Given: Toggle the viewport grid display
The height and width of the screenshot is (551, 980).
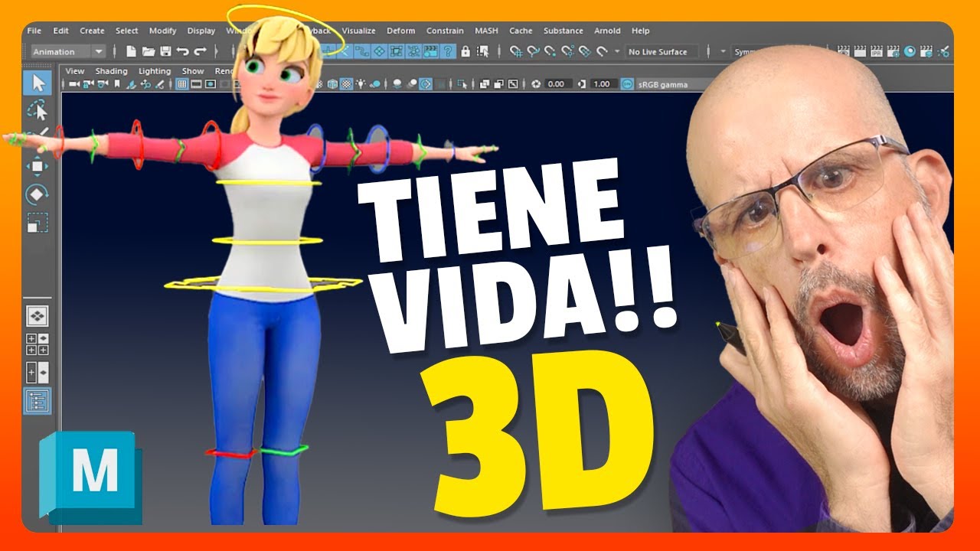Looking at the screenshot, I should pyautogui.click(x=182, y=84).
